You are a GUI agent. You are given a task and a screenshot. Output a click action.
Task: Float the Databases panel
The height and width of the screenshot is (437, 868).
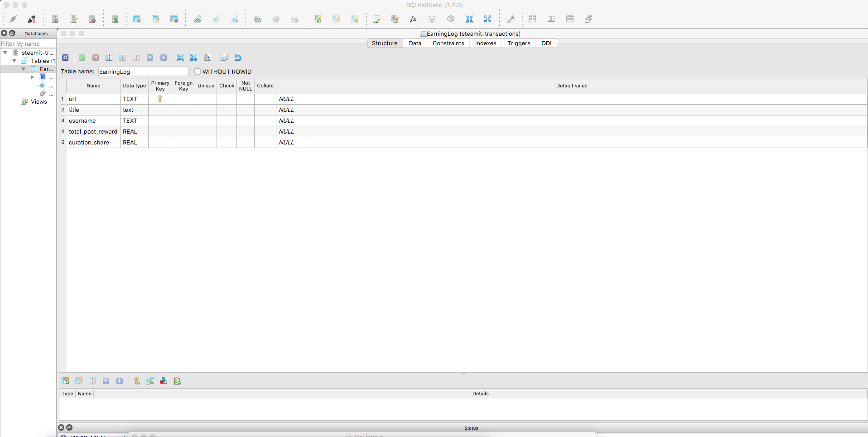coord(12,33)
